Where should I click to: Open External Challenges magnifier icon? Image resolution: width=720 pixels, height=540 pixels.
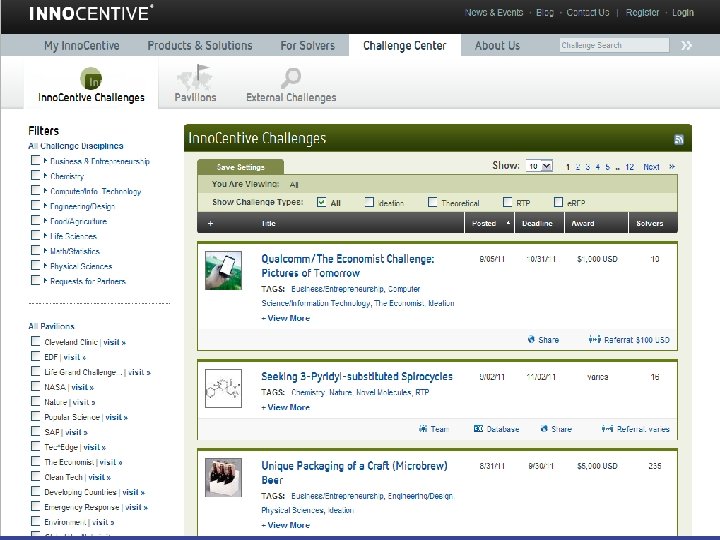[291, 78]
